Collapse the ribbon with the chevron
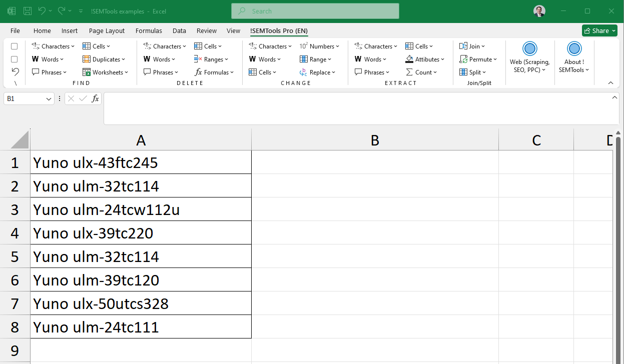Viewport: 624px width, 364px height. (x=610, y=83)
